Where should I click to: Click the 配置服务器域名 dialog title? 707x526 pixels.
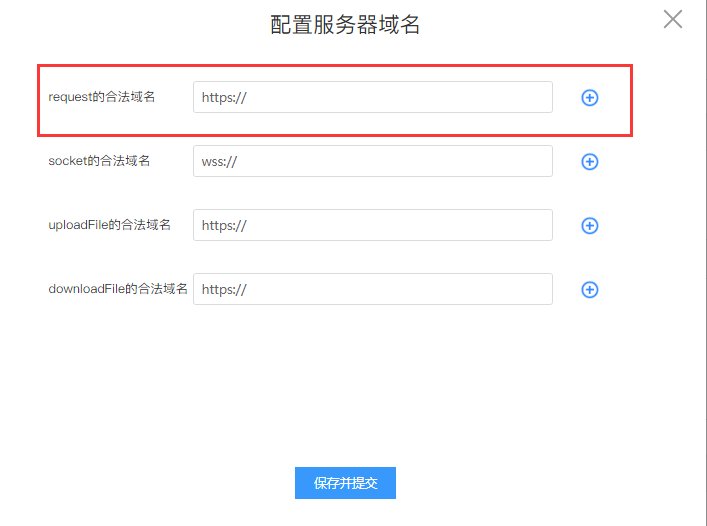click(345, 25)
